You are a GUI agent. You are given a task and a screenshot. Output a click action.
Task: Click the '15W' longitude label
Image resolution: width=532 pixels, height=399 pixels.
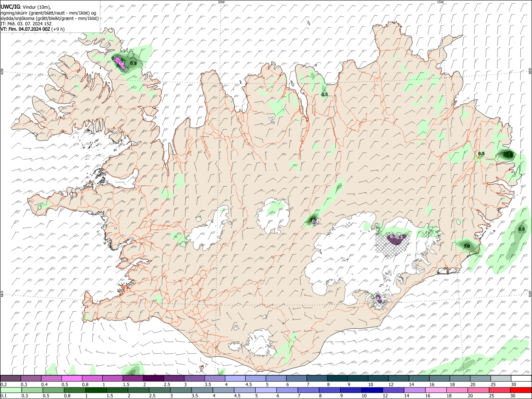pyautogui.click(x=440, y=2)
